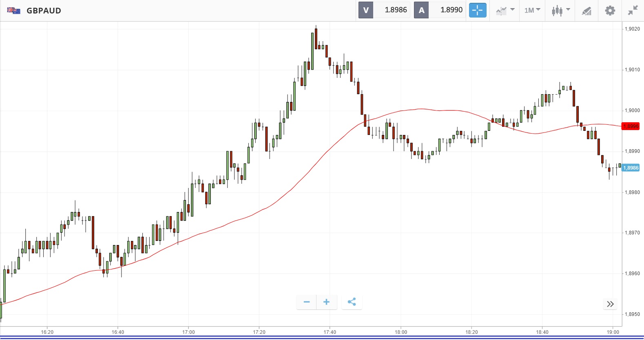644x340 pixels.
Task: Click the 18:20 time axis label
Action: (x=471, y=332)
